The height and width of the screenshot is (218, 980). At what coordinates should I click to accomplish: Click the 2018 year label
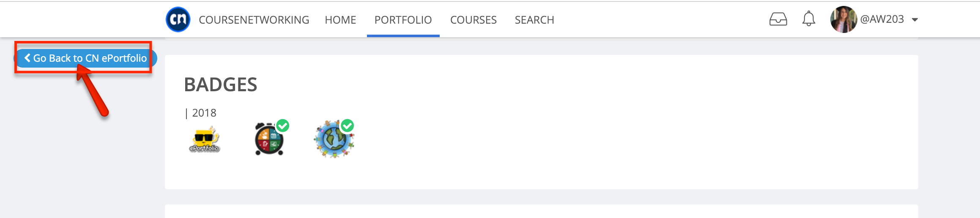tap(204, 113)
